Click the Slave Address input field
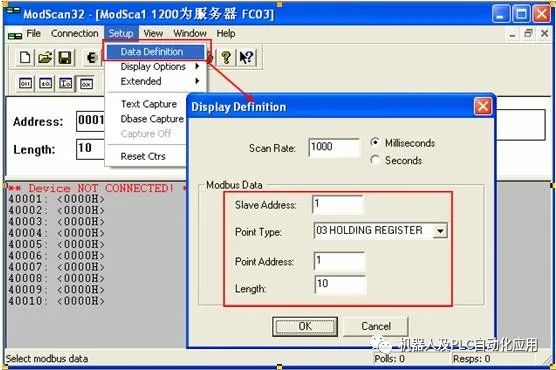 point(338,205)
